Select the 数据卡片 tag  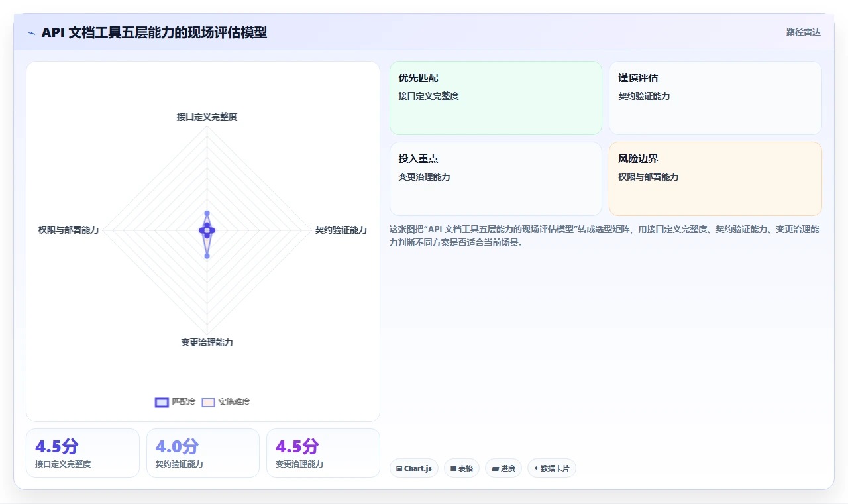coord(552,468)
